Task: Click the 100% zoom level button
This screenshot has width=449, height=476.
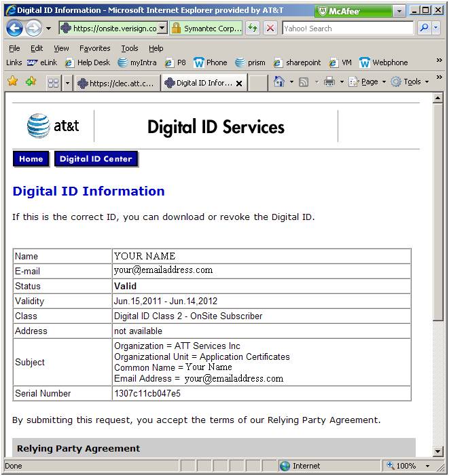Action: (401, 466)
